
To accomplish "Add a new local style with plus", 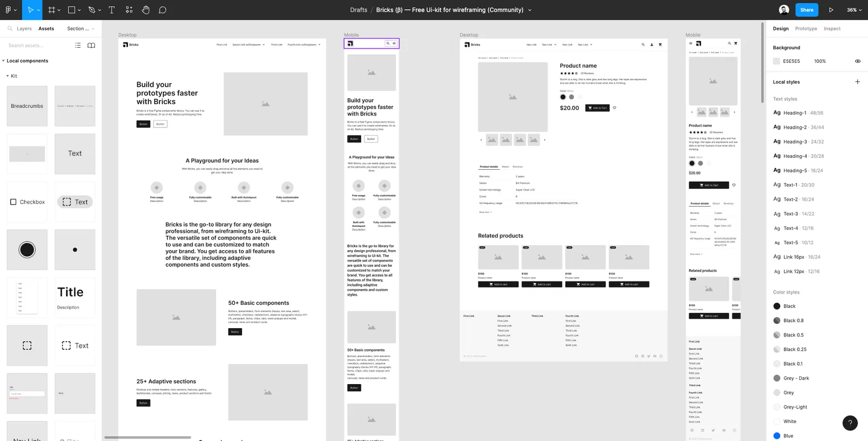I will click(858, 82).
